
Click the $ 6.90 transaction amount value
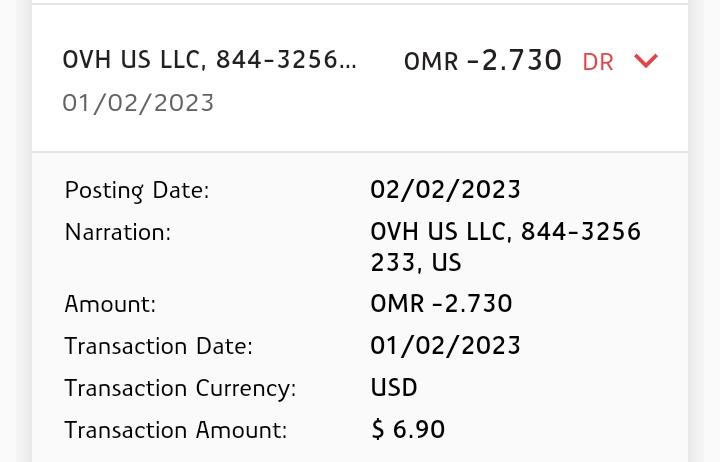[408, 430]
